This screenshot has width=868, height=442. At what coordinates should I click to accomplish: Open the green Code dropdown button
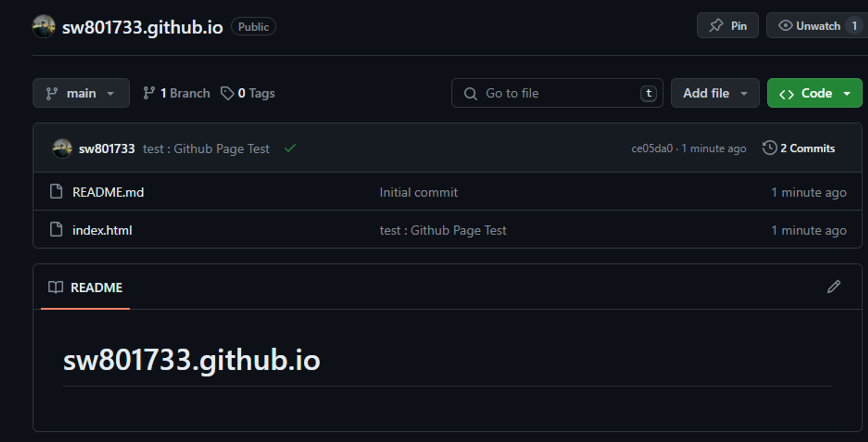pyautogui.click(x=815, y=93)
